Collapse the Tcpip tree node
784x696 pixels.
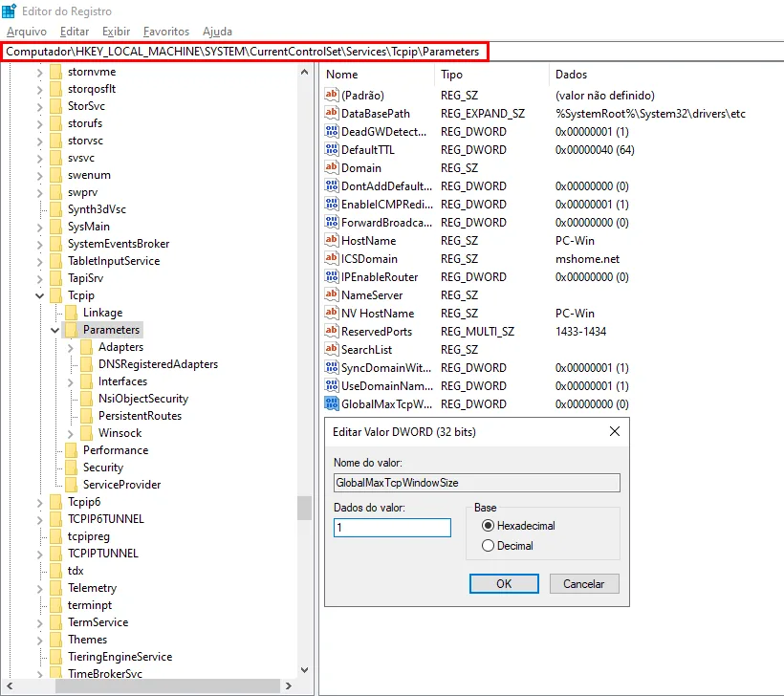40,295
